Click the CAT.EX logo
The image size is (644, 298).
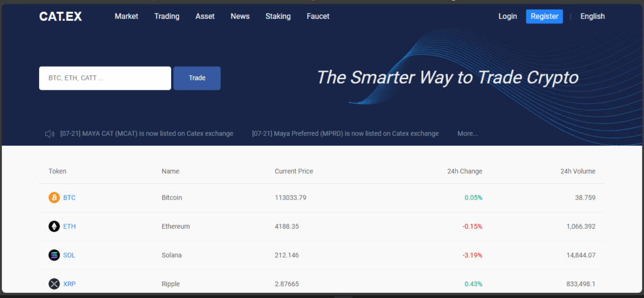click(60, 16)
